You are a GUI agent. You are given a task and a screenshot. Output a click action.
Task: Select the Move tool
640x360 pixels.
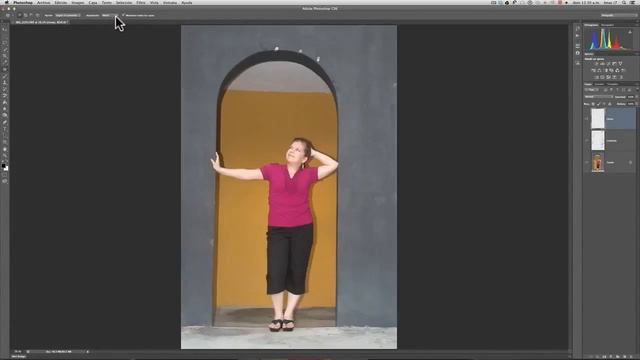click(5, 30)
